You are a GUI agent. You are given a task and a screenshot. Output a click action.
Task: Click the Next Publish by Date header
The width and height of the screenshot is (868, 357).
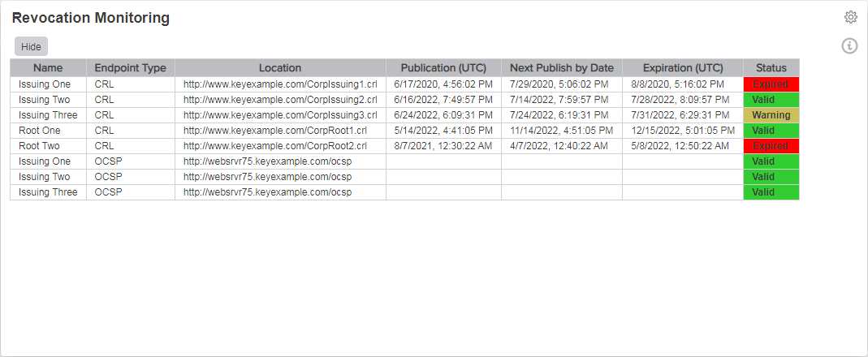tap(562, 68)
